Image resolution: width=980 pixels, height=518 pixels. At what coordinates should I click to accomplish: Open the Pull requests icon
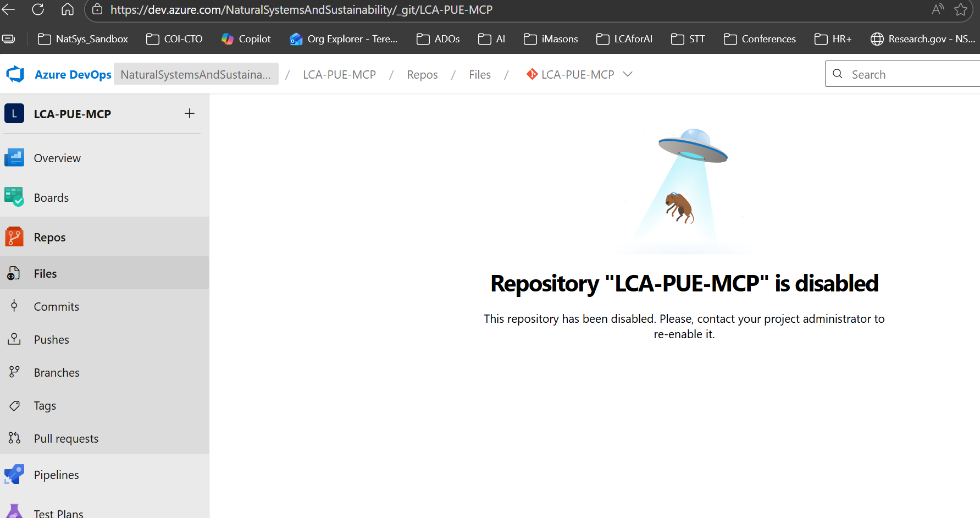[14, 438]
